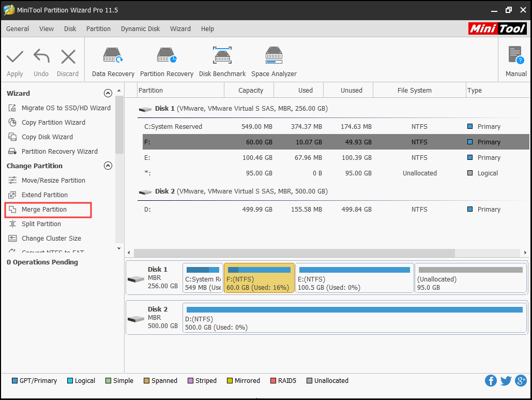Sort by File System column header
Image resolution: width=532 pixels, height=400 pixels.
[419, 91]
